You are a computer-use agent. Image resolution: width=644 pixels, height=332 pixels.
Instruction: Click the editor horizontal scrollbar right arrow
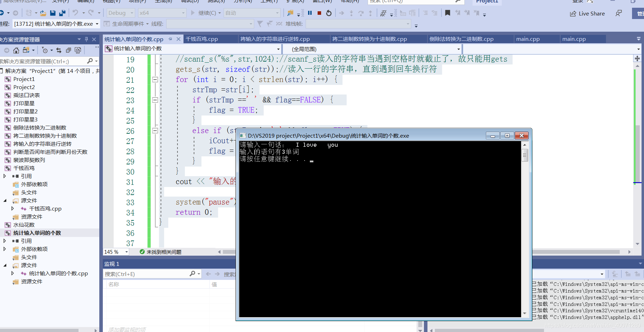click(x=629, y=252)
